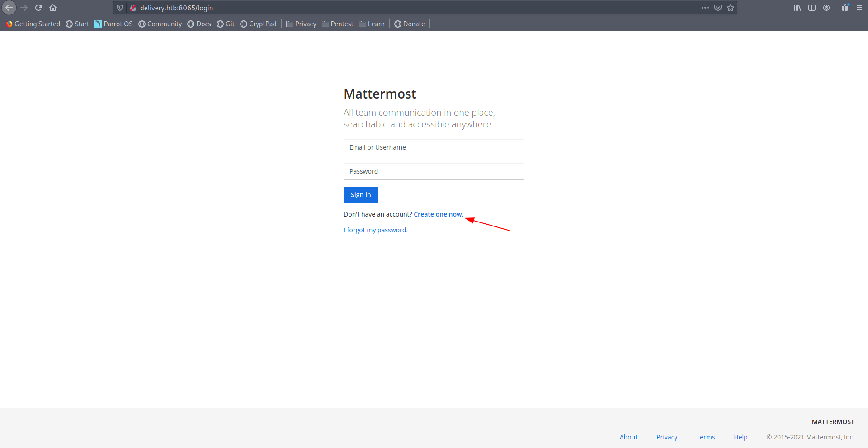868x448 pixels.
Task: Focus the Email or Username field
Action: pos(434,147)
